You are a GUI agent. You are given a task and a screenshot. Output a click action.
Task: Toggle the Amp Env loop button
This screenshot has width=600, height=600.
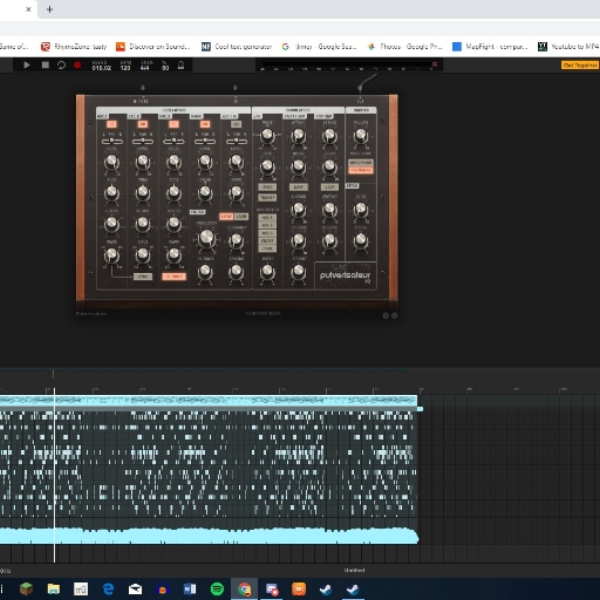tap(329, 187)
